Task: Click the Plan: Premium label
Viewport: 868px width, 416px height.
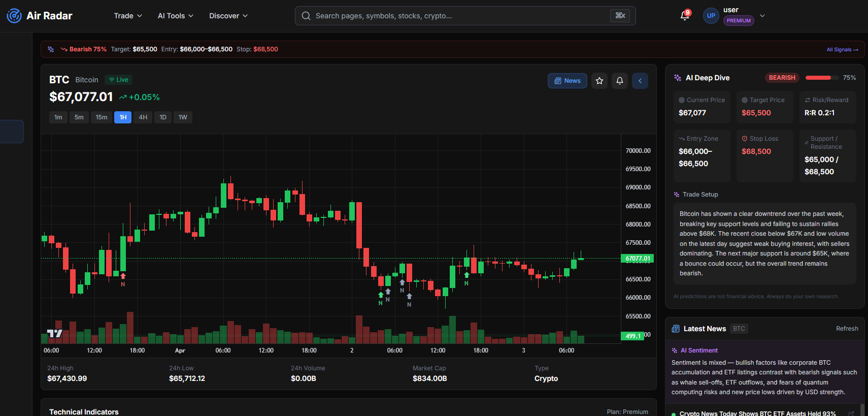Action: pyautogui.click(x=627, y=412)
